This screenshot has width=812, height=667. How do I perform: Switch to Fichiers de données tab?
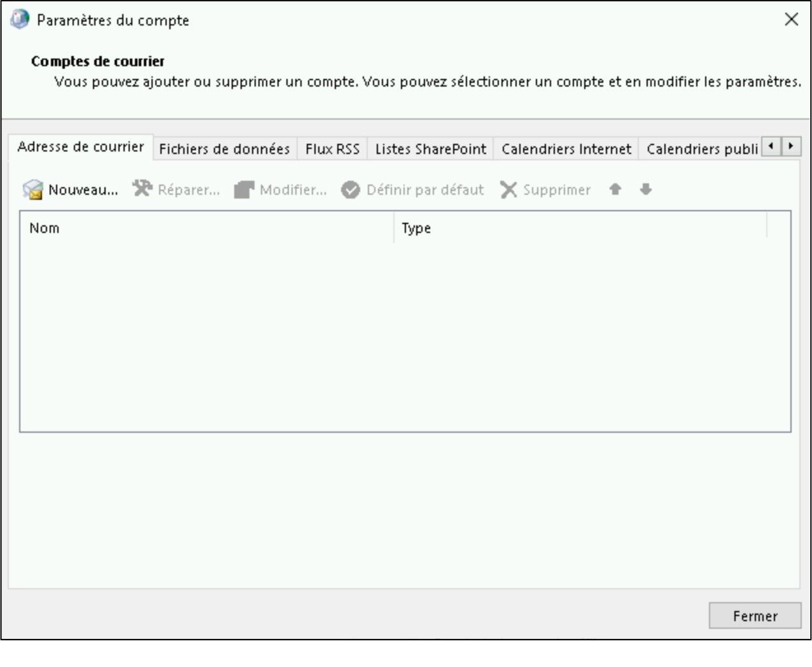pos(225,149)
